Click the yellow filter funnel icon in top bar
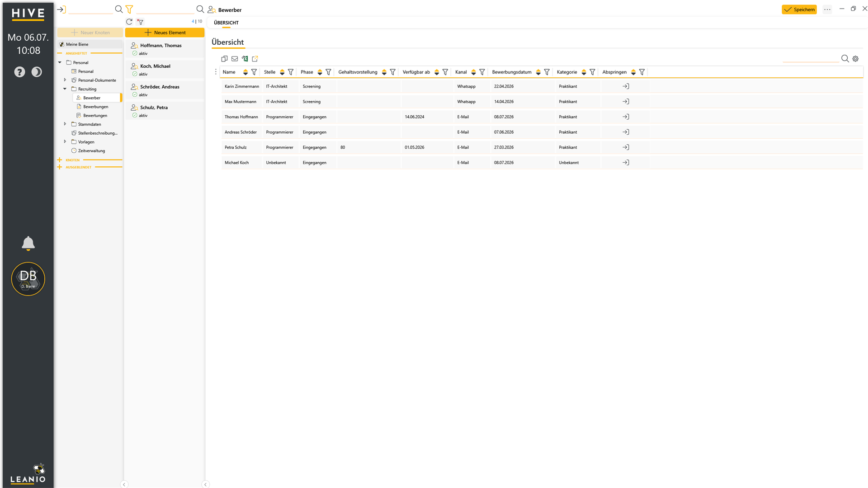Screen dimensions: 868x488 coord(129,9)
